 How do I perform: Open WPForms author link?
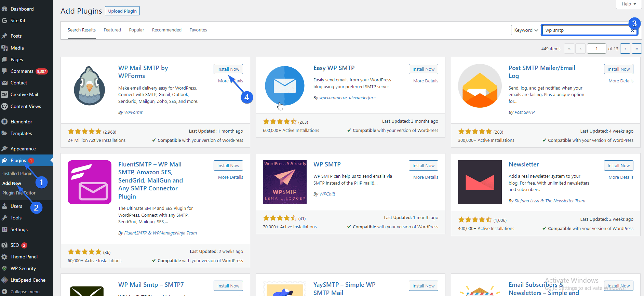tap(133, 112)
